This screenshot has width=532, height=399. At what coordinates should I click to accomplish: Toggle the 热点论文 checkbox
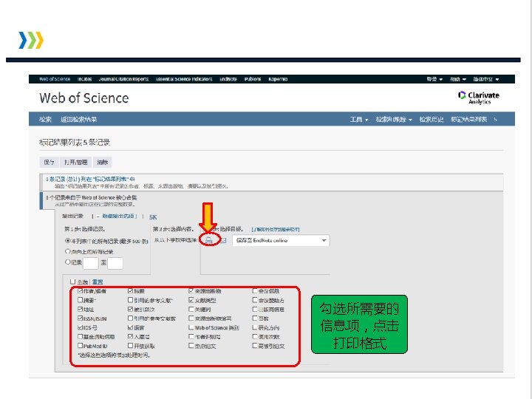click(x=191, y=346)
